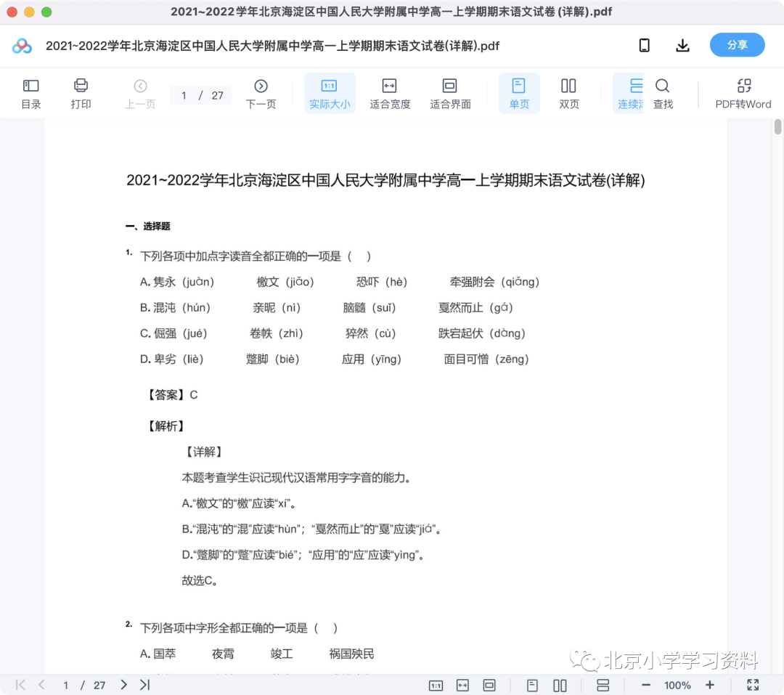784x695 pixels.
Task: Click the window title bar file name
Action: pos(391,12)
